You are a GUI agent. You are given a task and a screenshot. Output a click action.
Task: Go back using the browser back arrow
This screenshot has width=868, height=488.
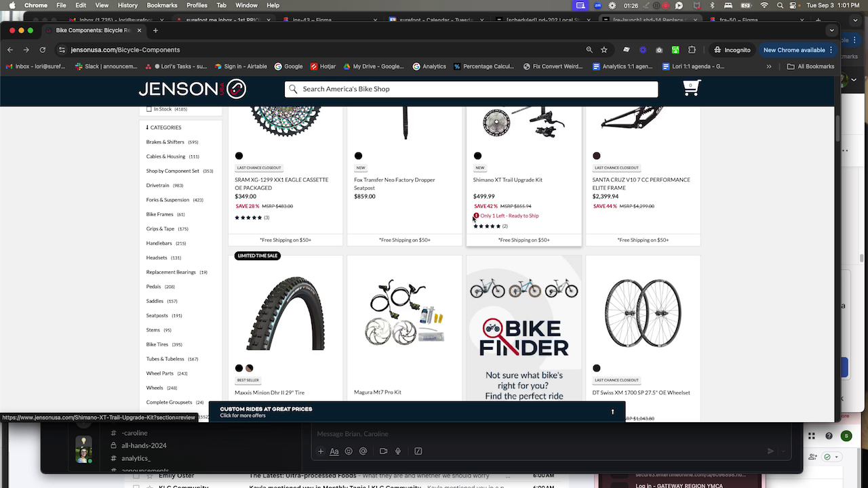[10, 49]
